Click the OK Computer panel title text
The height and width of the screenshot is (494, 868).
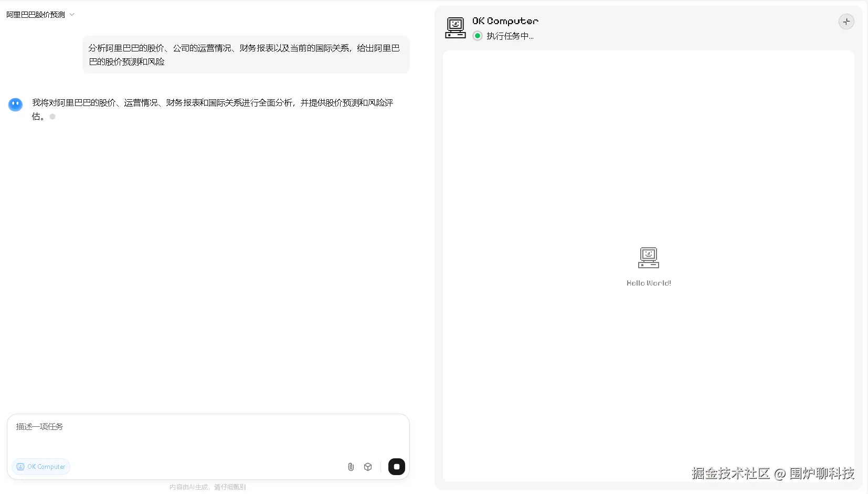pos(505,21)
